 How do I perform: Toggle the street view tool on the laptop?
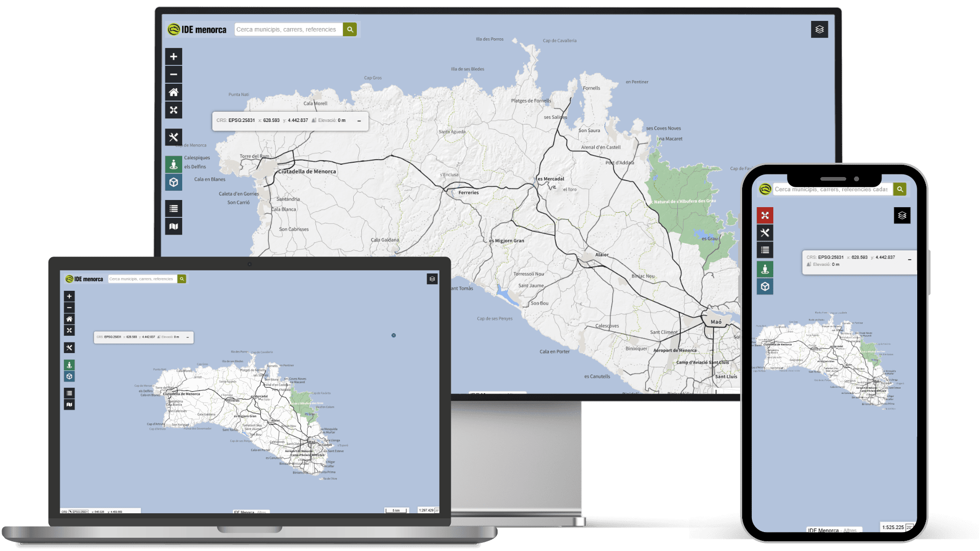[69, 365]
